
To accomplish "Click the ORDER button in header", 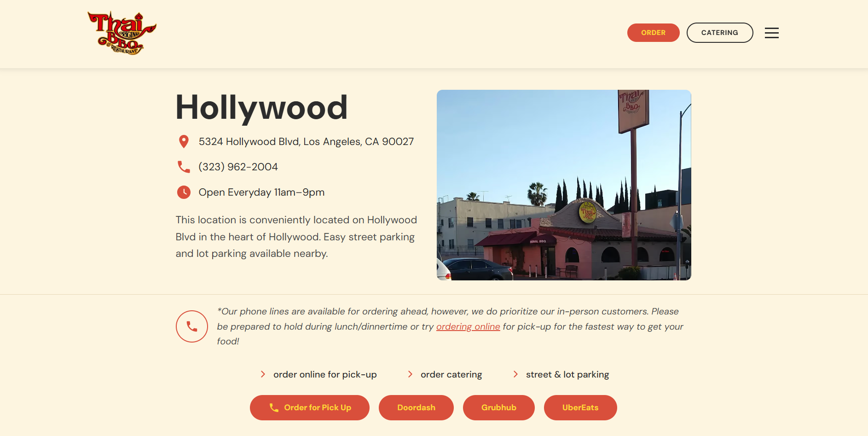I will tap(653, 33).
